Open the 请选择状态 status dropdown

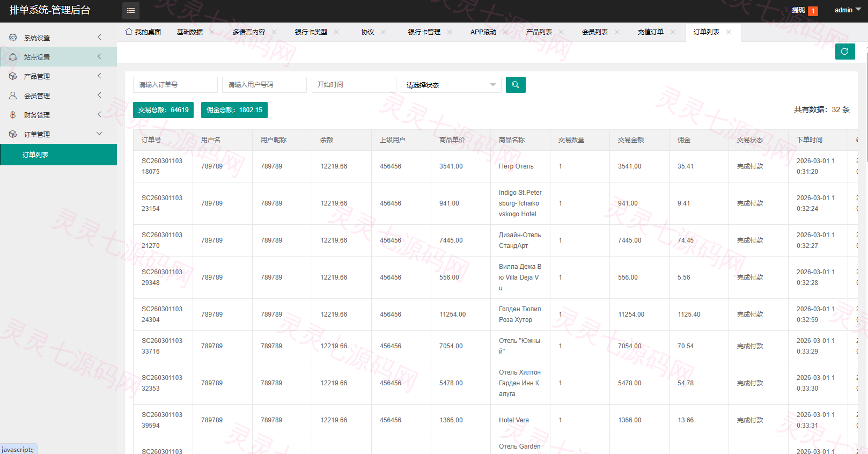(451, 85)
